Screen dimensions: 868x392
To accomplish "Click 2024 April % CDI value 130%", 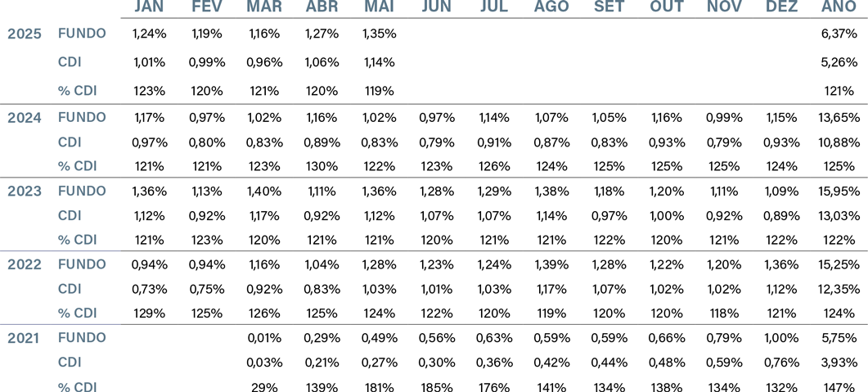I will pos(321,167).
